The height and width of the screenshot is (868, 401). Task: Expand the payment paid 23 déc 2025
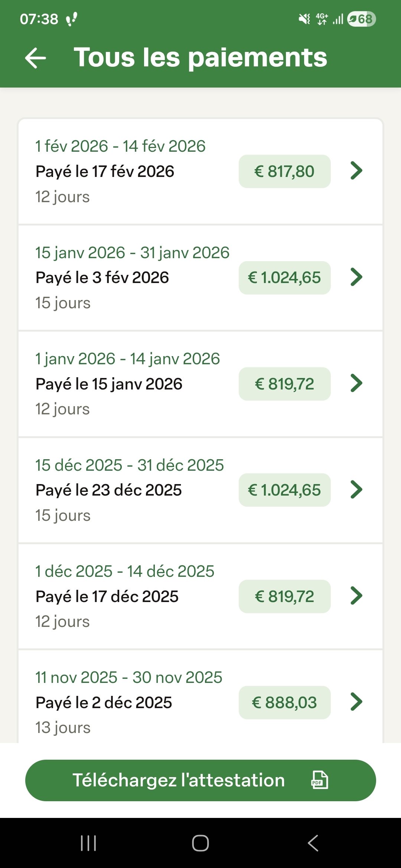[356, 490]
